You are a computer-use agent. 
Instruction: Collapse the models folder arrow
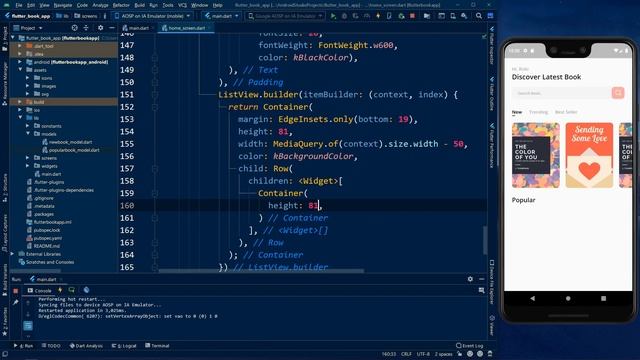click(28, 133)
